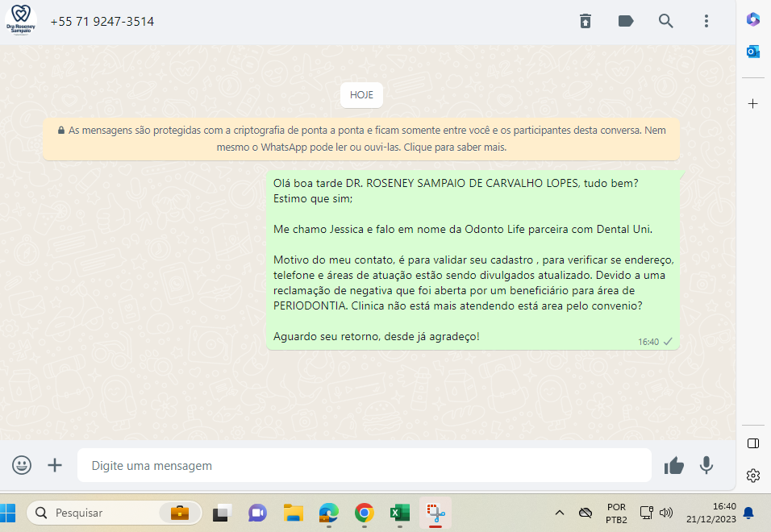Open the Microsoft 365 sidebar icon
Screen dimensions: 771x532
[x=752, y=19]
